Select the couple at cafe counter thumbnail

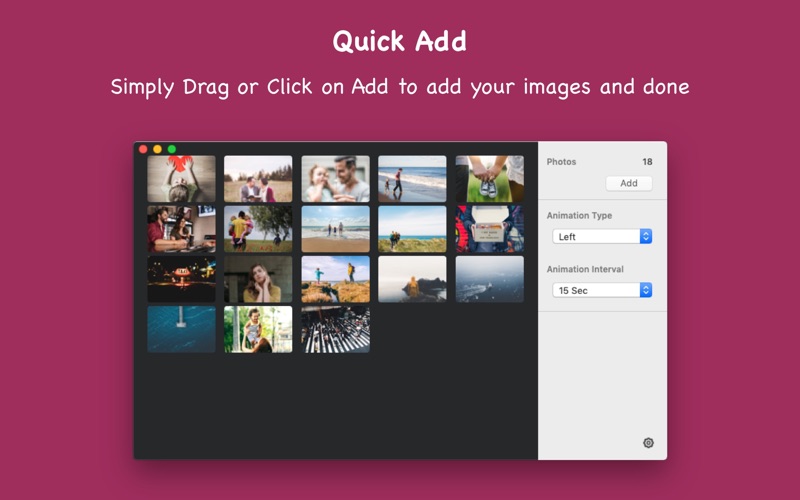pos(181,229)
